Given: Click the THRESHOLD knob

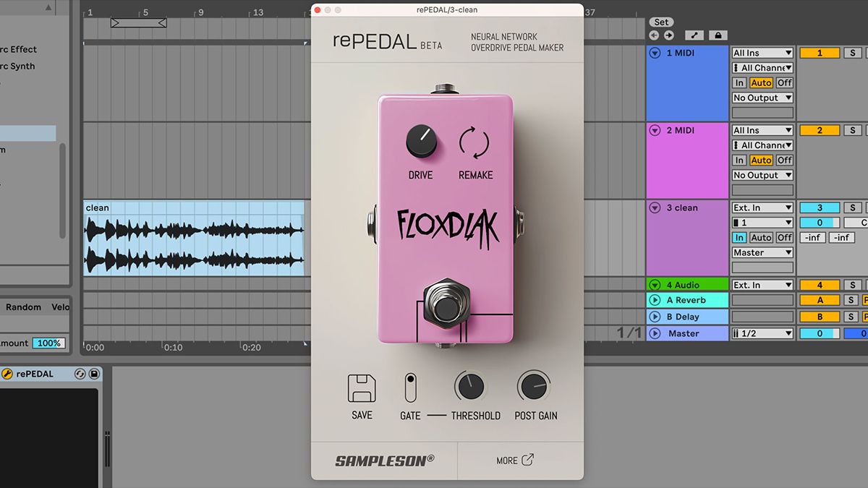Looking at the screenshot, I should 470,386.
